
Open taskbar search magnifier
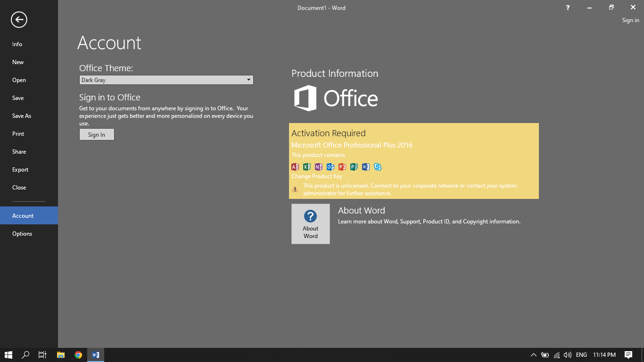[26, 355]
